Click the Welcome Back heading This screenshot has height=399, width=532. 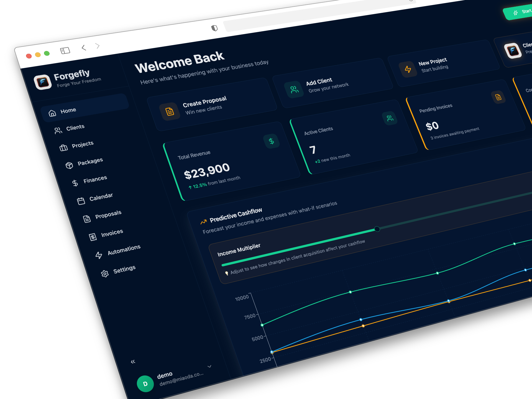(x=180, y=62)
